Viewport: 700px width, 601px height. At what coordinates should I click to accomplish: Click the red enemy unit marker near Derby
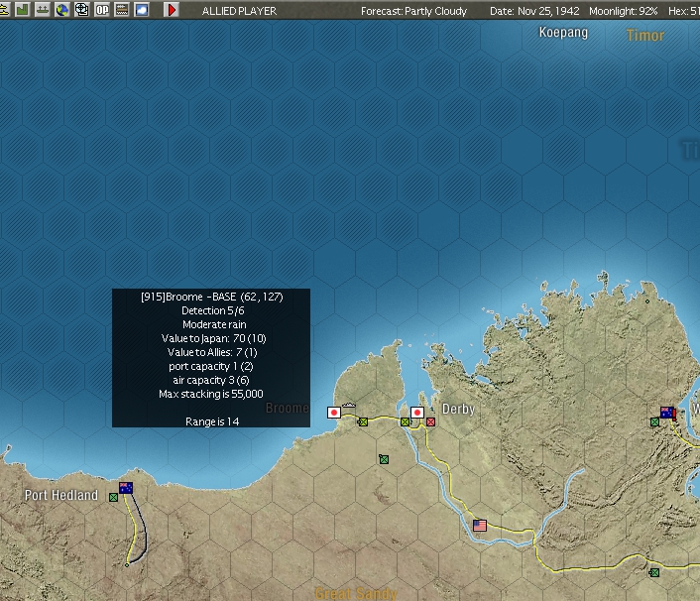click(x=430, y=421)
